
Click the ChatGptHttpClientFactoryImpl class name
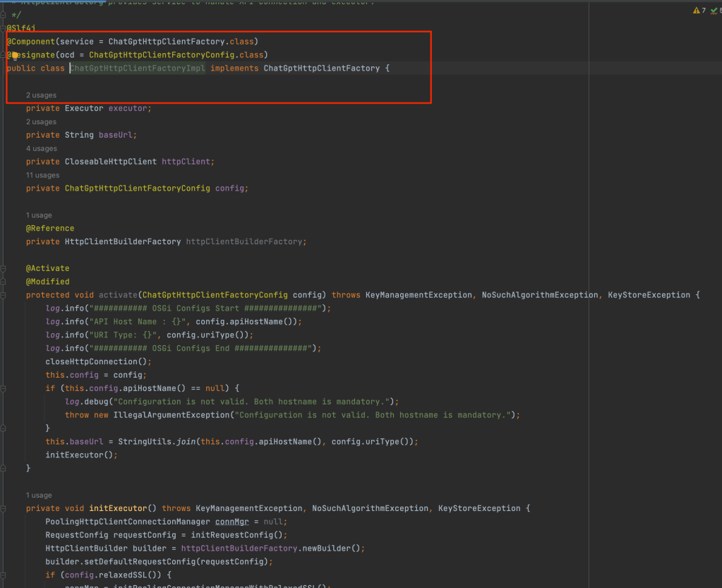[x=138, y=68]
